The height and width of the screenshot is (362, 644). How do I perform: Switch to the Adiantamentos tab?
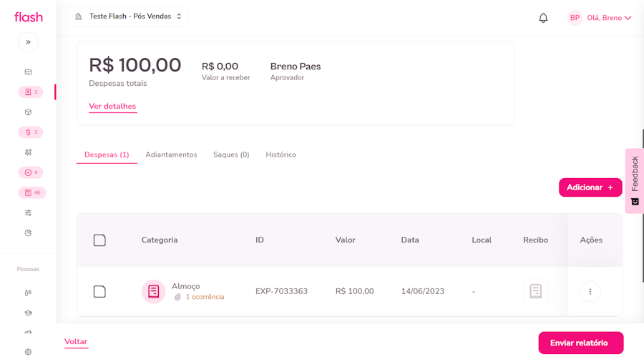pyautogui.click(x=171, y=155)
